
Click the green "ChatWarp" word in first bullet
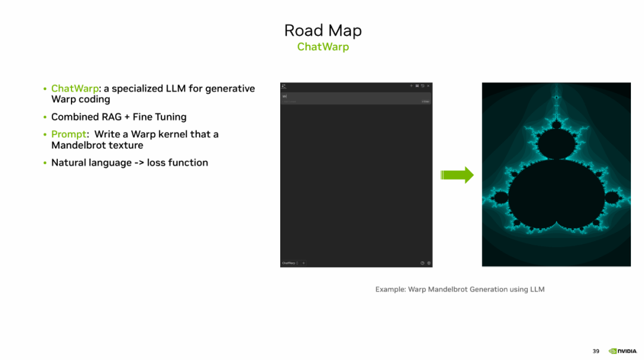75,88
